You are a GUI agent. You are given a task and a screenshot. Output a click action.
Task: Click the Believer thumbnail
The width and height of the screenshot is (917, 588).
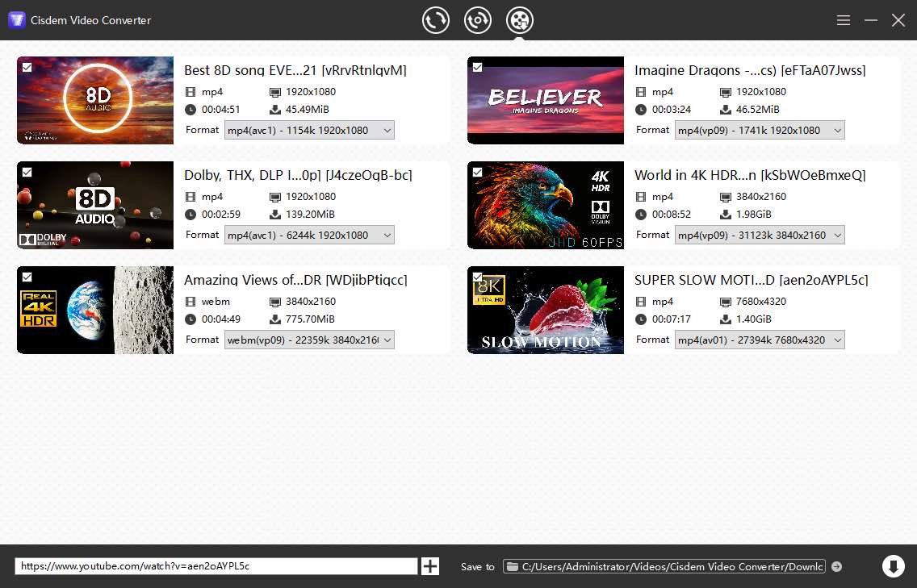(546, 100)
